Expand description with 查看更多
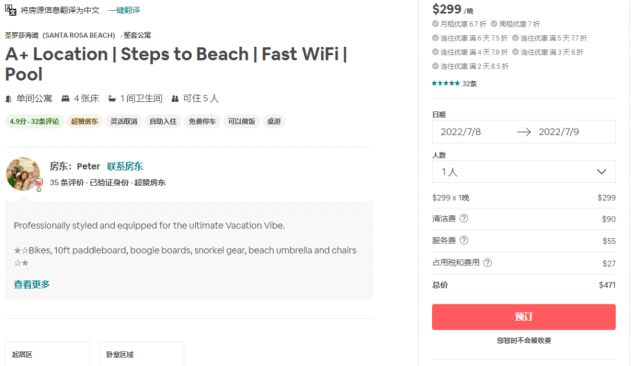Screen dimensions: 640x366 point(32,284)
